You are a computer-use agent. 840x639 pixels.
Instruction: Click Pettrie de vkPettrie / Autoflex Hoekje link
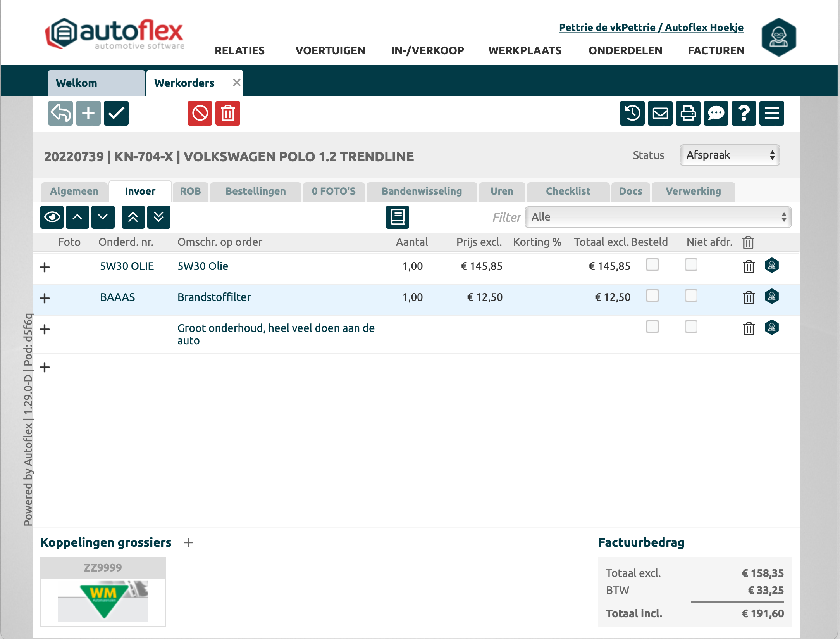tap(651, 28)
